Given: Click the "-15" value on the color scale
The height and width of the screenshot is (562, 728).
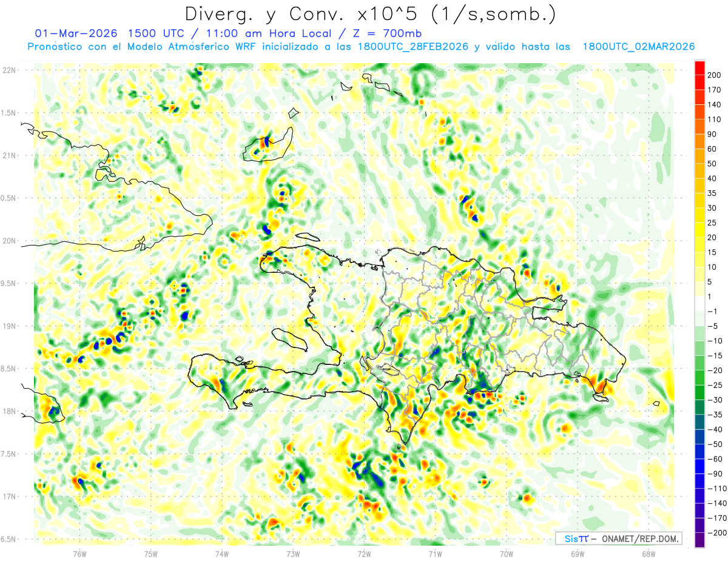Looking at the screenshot, I should [x=715, y=356].
